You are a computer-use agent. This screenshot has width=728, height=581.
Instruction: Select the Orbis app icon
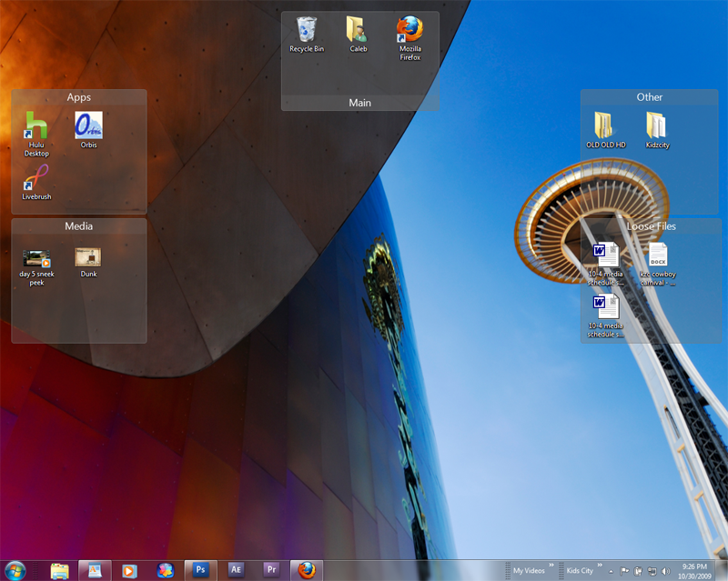click(88, 130)
